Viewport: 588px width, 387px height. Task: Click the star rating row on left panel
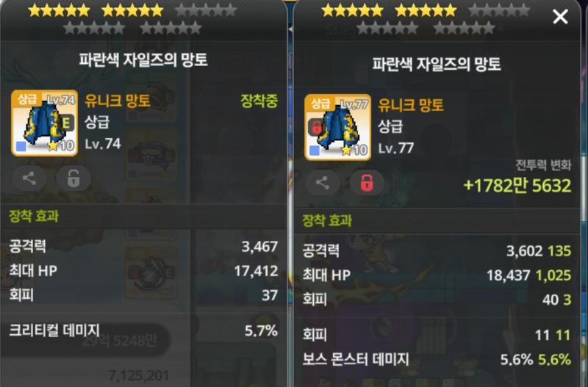pos(133,19)
